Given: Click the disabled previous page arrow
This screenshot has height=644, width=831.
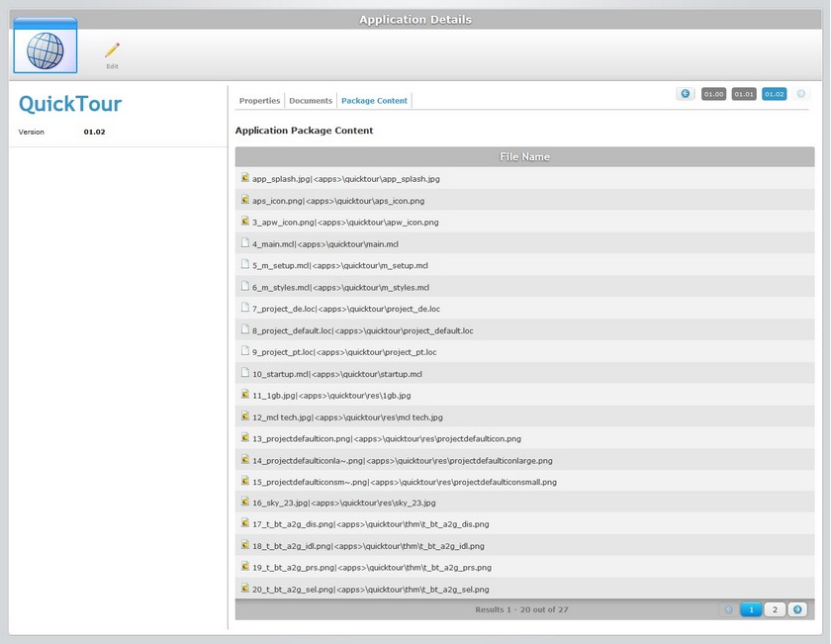Looking at the screenshot, I should click(x=729, y=609).
